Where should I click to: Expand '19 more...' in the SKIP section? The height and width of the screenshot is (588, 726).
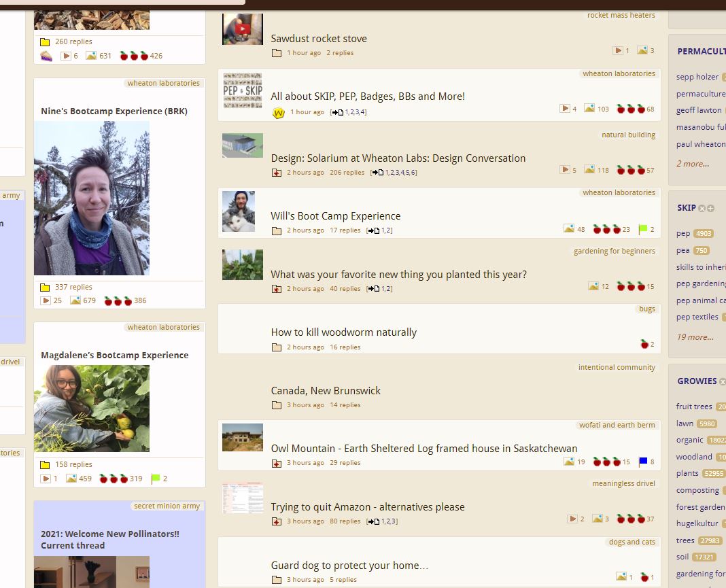pyautogui.click(x=694, y=337)
